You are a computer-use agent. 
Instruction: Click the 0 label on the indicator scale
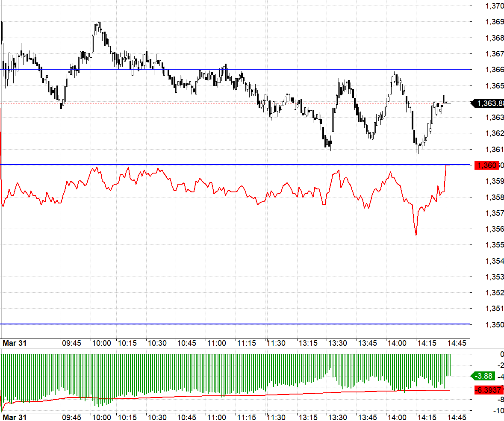[501, 354]
